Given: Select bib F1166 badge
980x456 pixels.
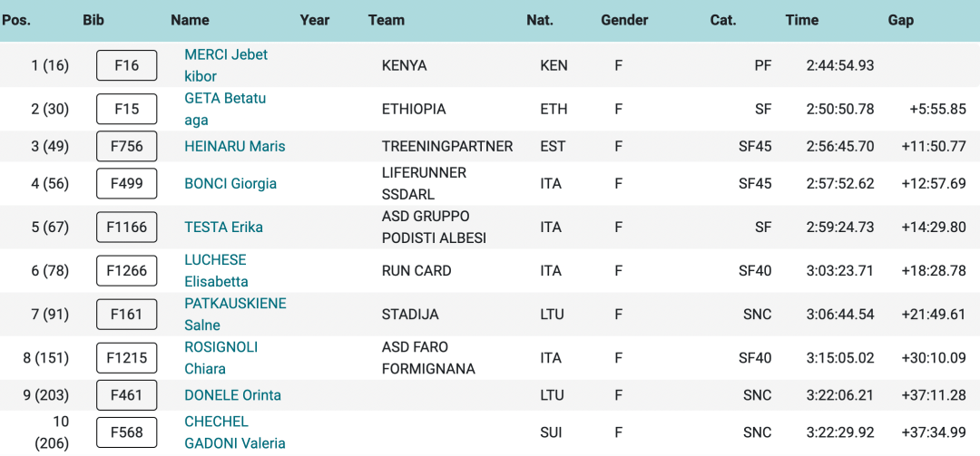Looking at the screenshot, I should [127, 227].
